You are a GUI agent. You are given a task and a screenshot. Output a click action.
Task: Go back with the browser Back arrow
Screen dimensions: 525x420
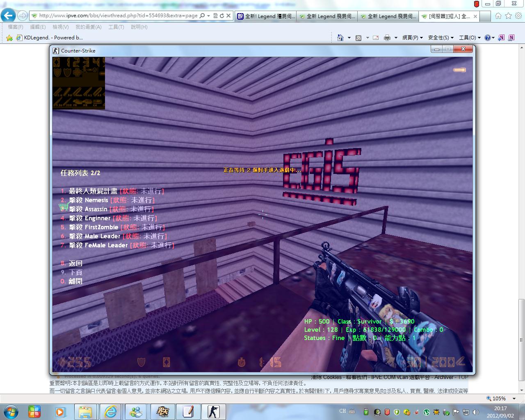click(8, 16)
